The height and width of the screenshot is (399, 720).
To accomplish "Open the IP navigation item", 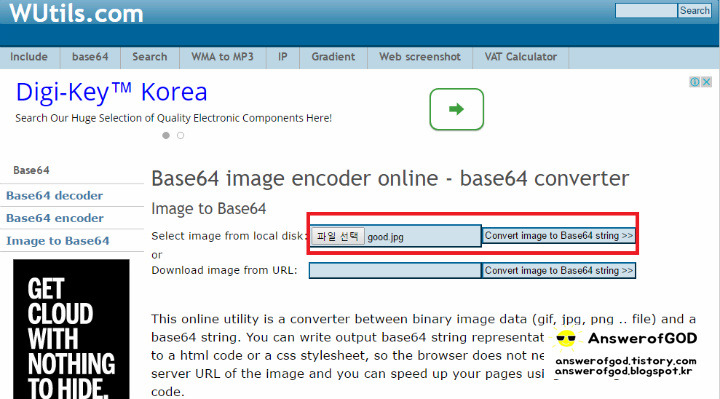I will coord(283,57).
